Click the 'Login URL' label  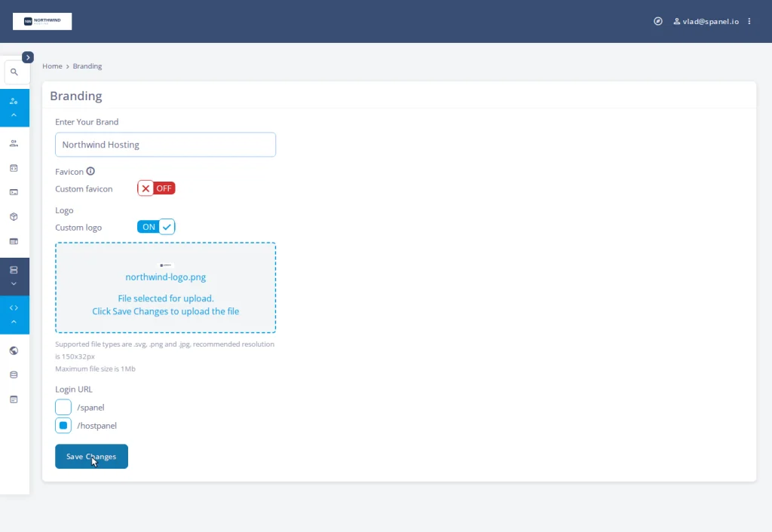(x=74, y=390)
